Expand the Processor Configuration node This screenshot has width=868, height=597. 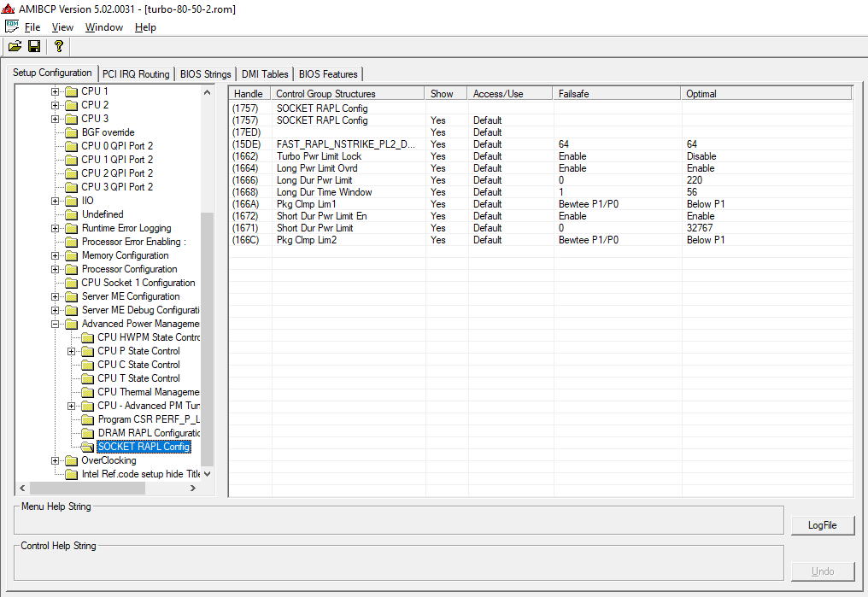tap(55, 269)
